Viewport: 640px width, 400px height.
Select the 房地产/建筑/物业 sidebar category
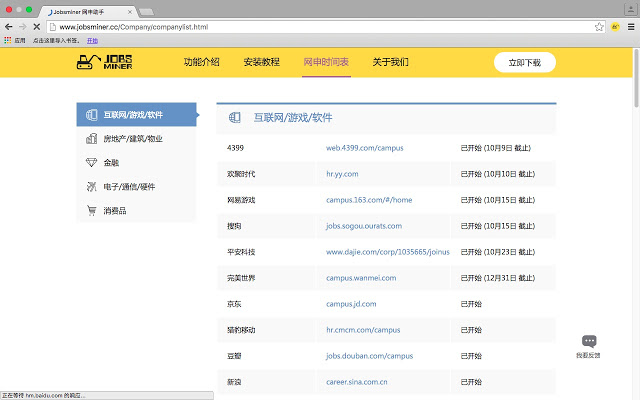(x=136, y=139)
